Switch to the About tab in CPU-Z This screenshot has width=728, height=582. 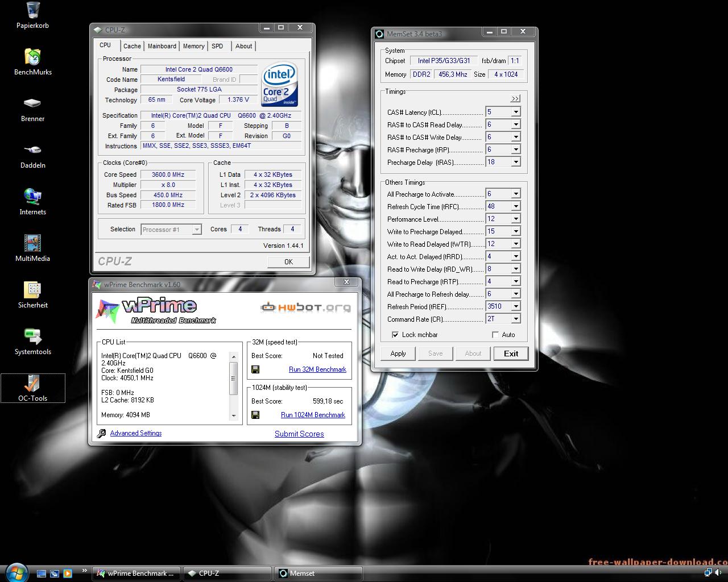(244, 46)
